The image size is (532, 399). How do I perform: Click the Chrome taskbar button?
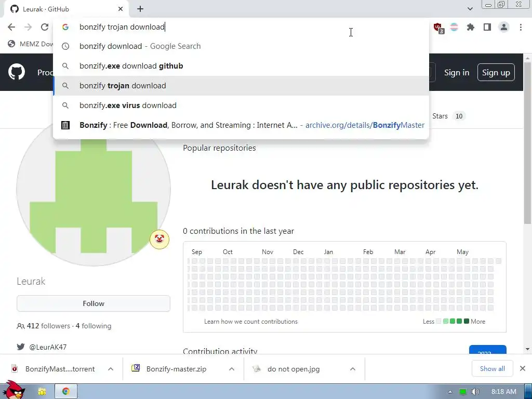click(x=66, y=391)
